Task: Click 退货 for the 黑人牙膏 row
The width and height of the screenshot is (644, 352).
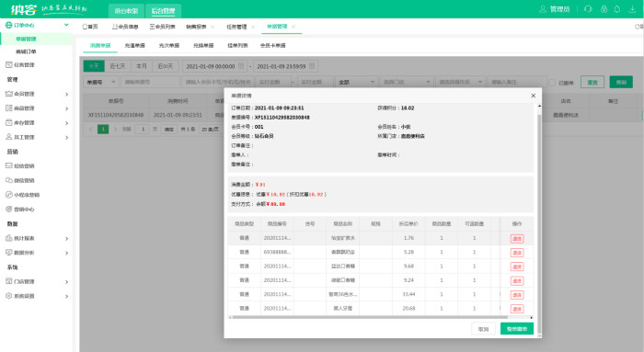Action: click(x=517, y=309)
